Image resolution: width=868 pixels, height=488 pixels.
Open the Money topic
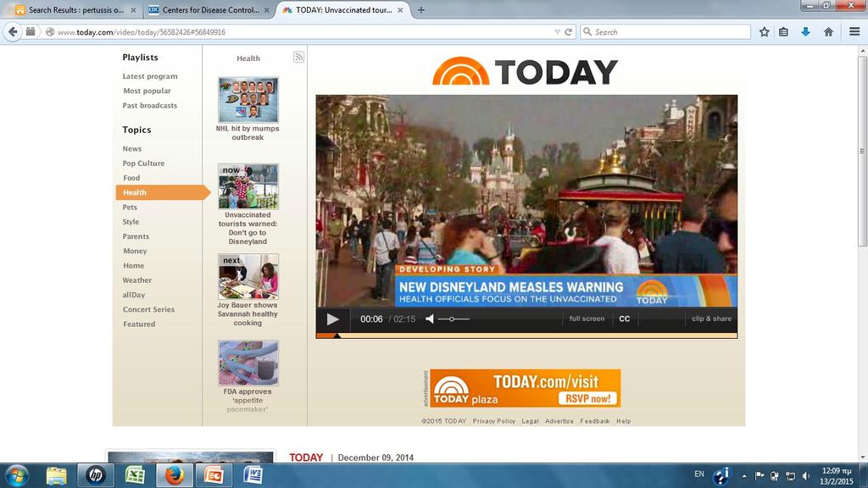(x=135, y=251)
